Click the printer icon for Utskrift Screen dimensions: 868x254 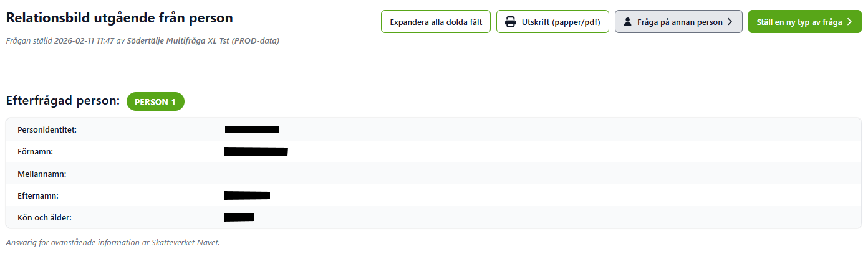coord(510,22)
